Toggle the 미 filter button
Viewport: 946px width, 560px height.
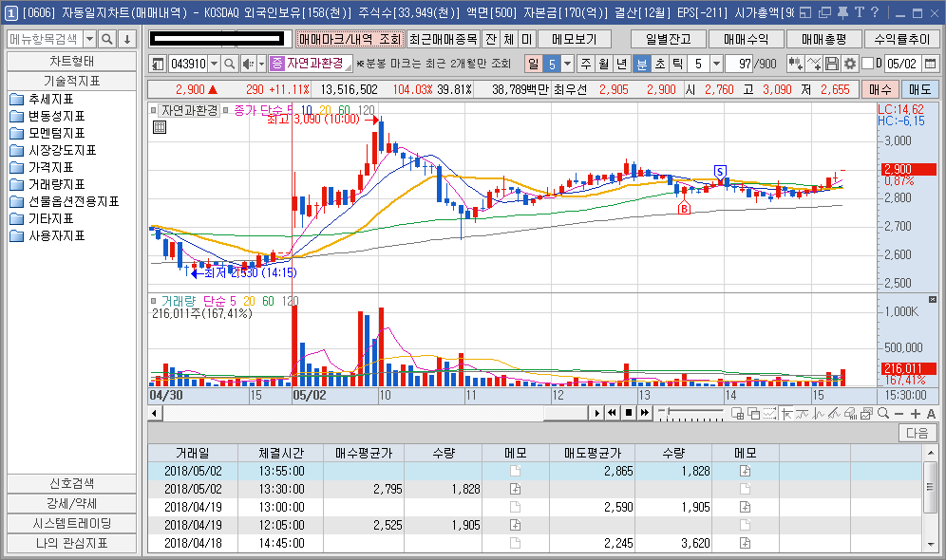point(527,39)
